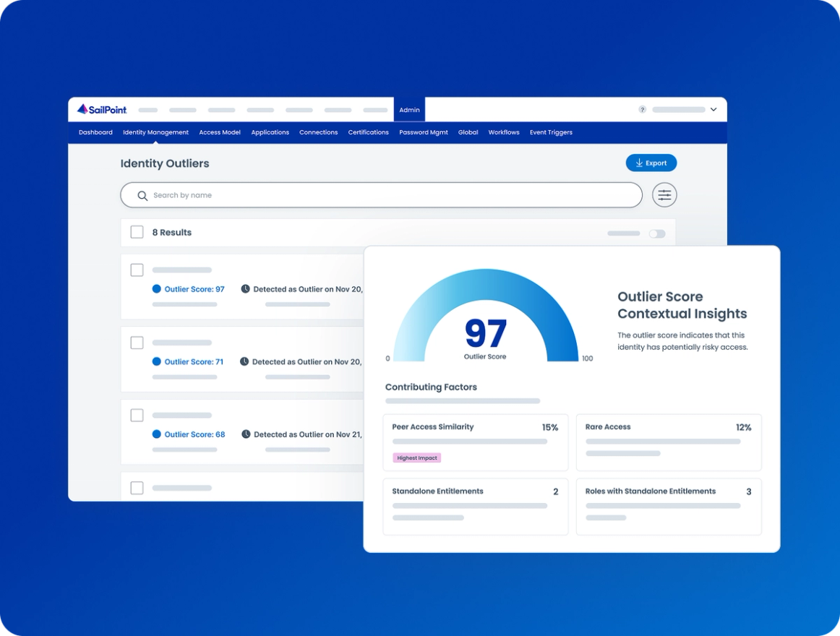
Task: Click the 97 outlier score gauge
Action: point(486,316)
